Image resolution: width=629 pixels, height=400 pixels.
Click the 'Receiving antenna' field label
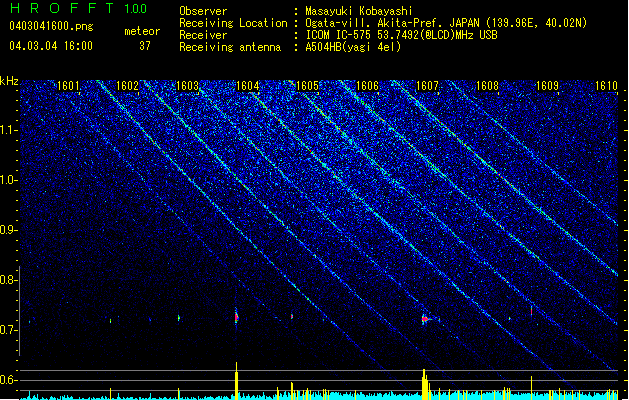230,47
